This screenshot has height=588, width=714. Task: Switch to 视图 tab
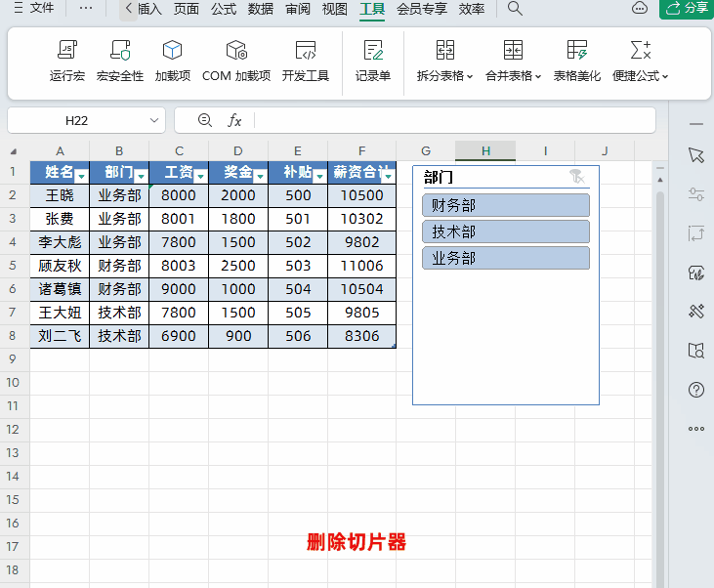point(335,9)
